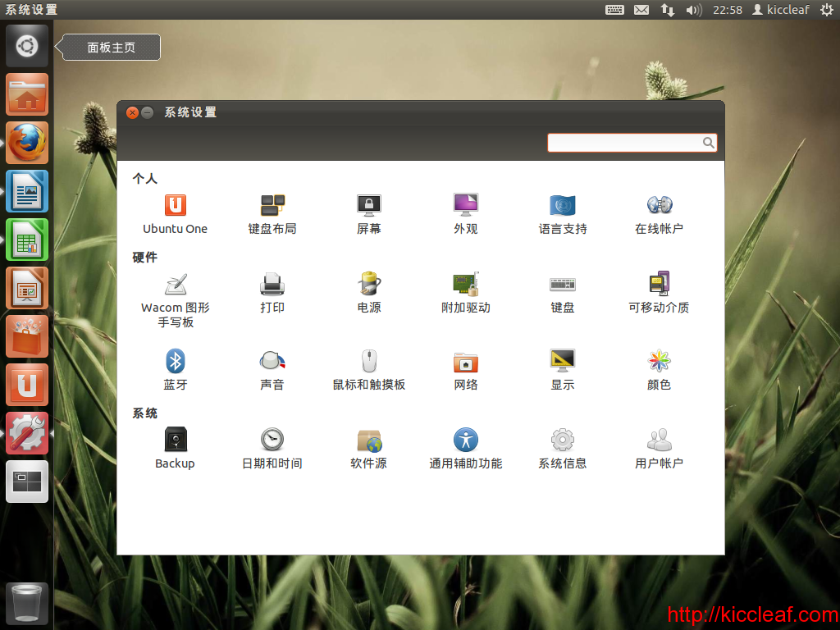Open 通用辅助功能 universal access settings
This screenshot has width=840, height=630.
[x=466, y=449]
